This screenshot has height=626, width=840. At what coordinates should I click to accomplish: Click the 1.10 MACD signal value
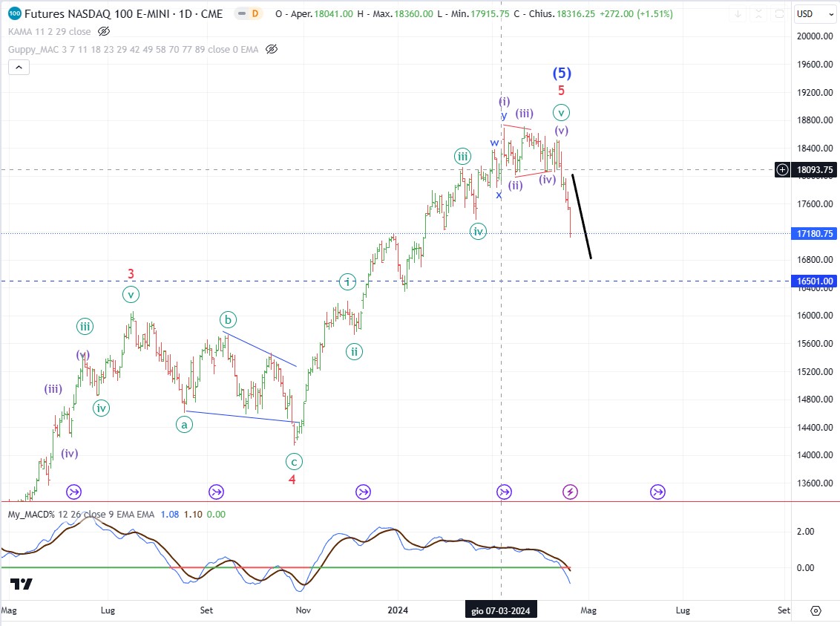click(x=193, y=514)
